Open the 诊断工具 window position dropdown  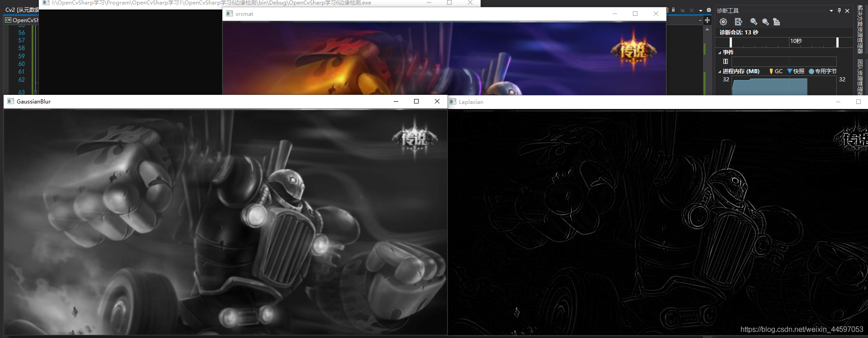click(x=831, y=10)
